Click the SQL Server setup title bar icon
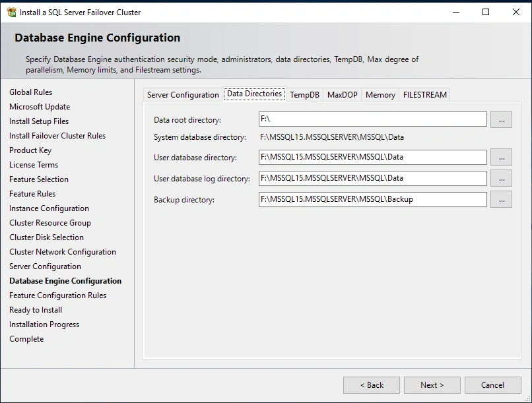 tap(11, 12)
